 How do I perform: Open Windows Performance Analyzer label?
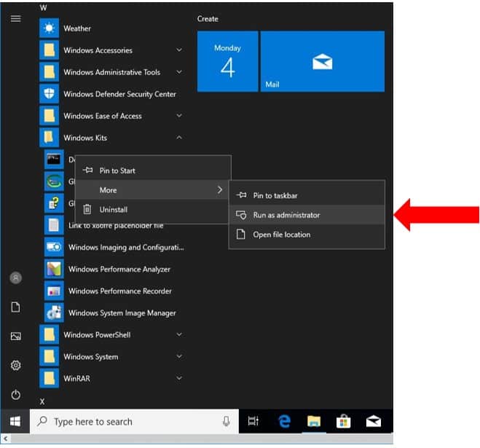coord(119,270)
